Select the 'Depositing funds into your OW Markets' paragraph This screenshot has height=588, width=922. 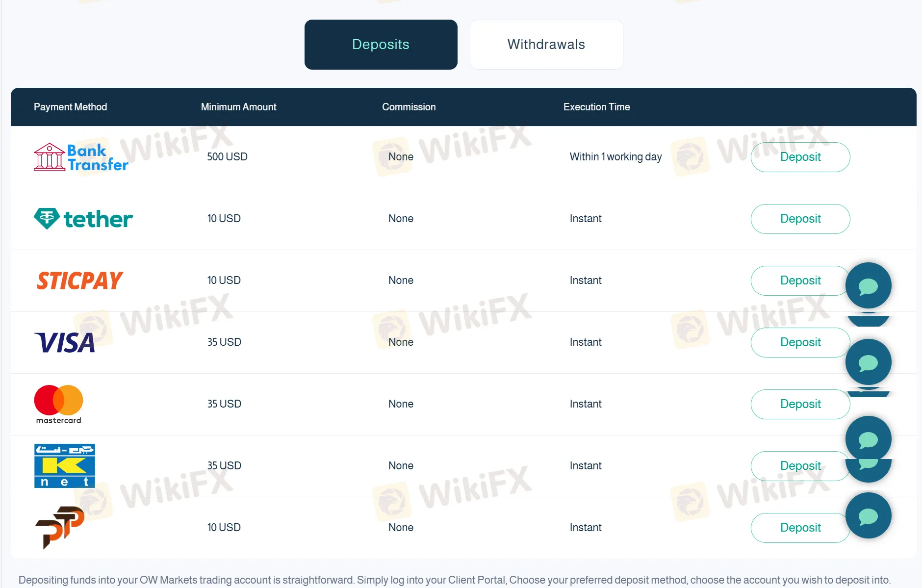tap(455, 580)
